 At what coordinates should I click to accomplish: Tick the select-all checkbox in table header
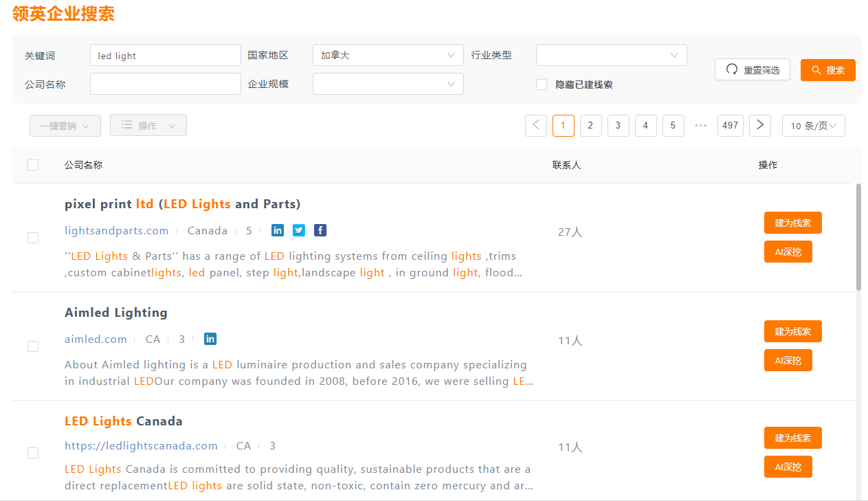pyautogui.click(x=33, y=165)
